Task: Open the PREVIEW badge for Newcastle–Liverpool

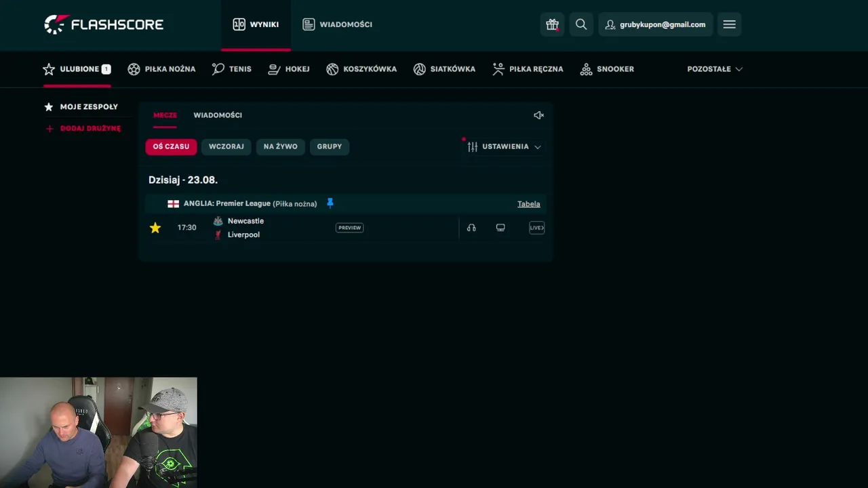Action: [350, 228]
